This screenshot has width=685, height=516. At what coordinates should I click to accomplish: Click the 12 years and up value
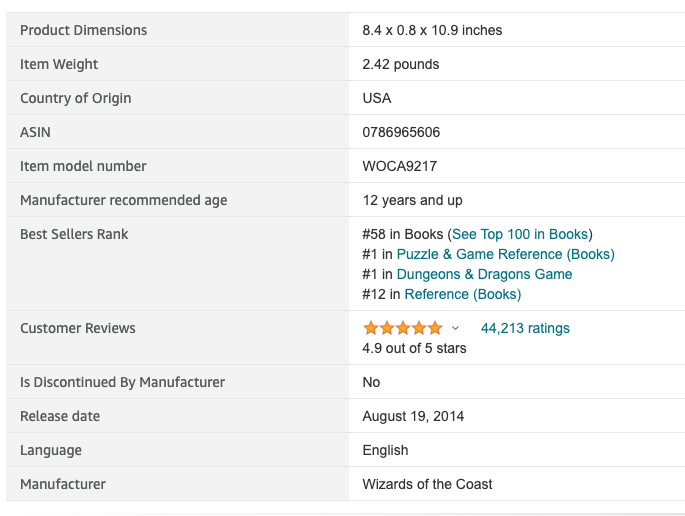click(412, 200)
